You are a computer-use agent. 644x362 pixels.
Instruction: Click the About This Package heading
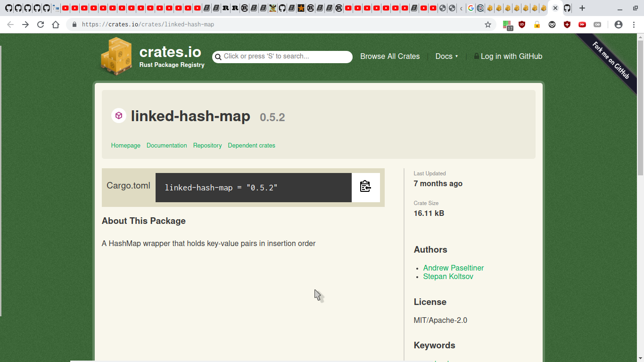tap(144, 221)
